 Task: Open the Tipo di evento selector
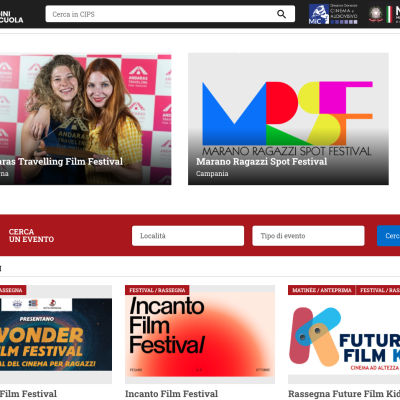click(308, 236)
